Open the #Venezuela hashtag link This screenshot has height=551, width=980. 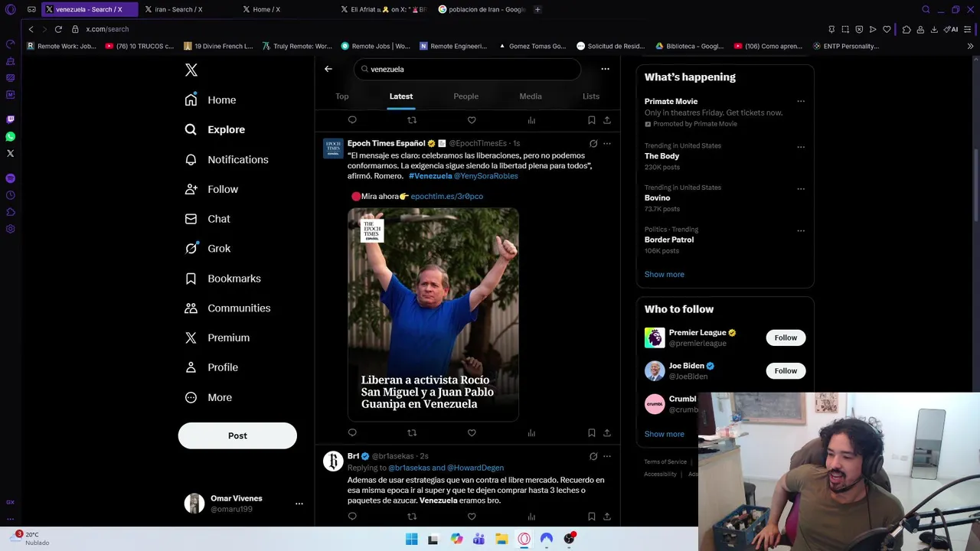(x=430, y=176)
